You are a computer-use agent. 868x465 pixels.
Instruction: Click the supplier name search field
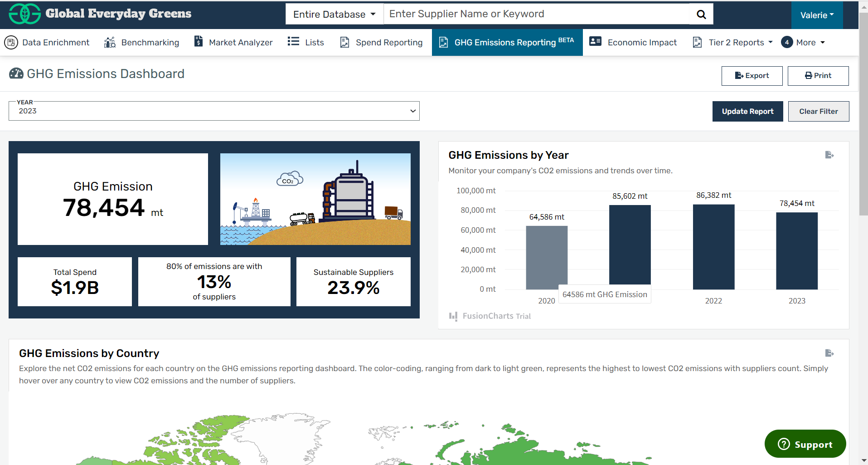point(536,14)
